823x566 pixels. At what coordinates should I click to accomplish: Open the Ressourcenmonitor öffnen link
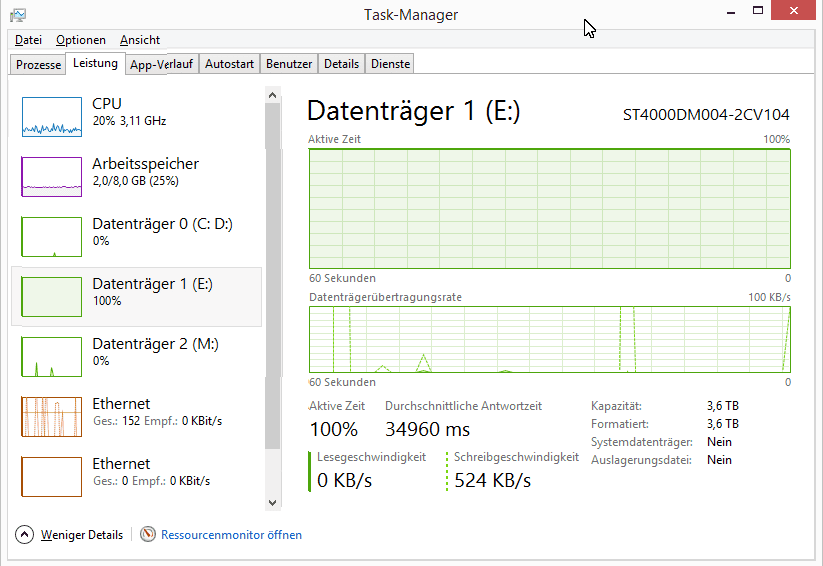pyautogui.click(x=231, y=535)
